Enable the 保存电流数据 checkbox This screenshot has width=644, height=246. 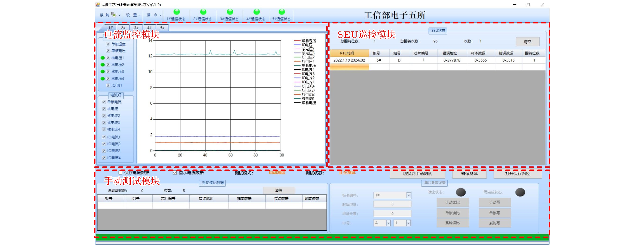[120, 173]
